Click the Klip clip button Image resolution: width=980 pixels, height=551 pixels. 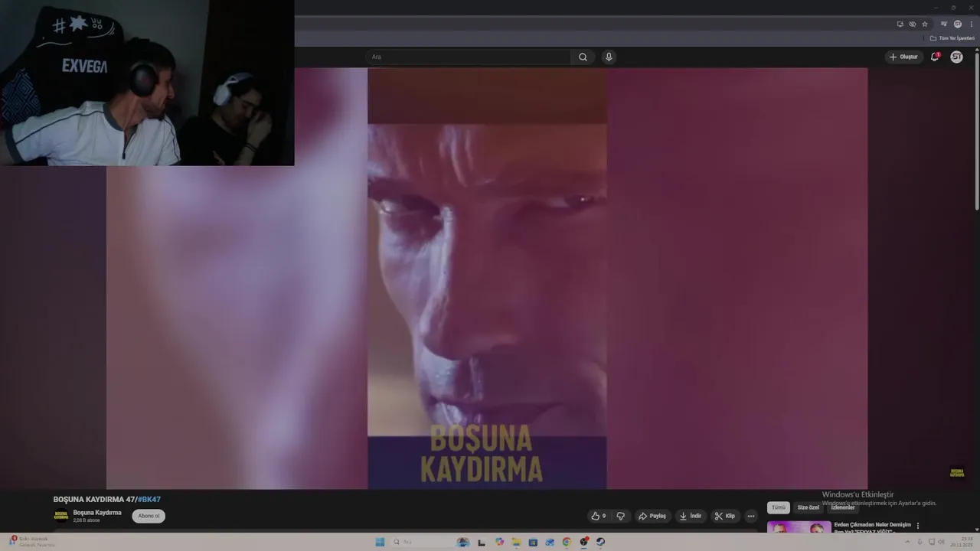pyautogui.click(x=725, y=516)
